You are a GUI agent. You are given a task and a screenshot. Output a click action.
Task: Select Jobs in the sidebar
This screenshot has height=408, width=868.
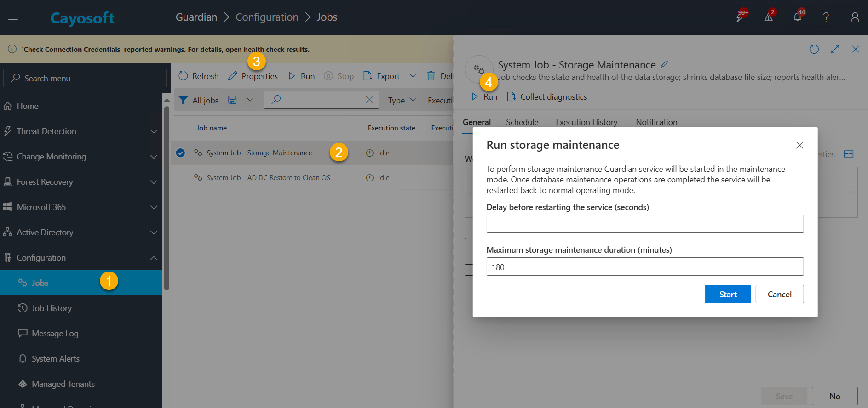pos(81,283)
